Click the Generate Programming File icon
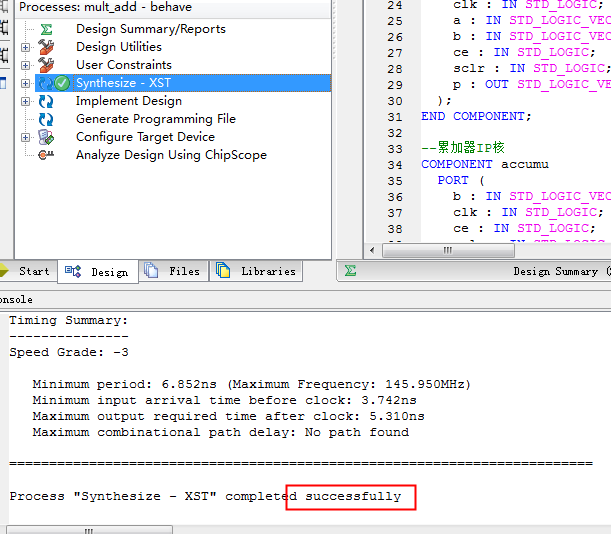611x534 pixels. 46,119
